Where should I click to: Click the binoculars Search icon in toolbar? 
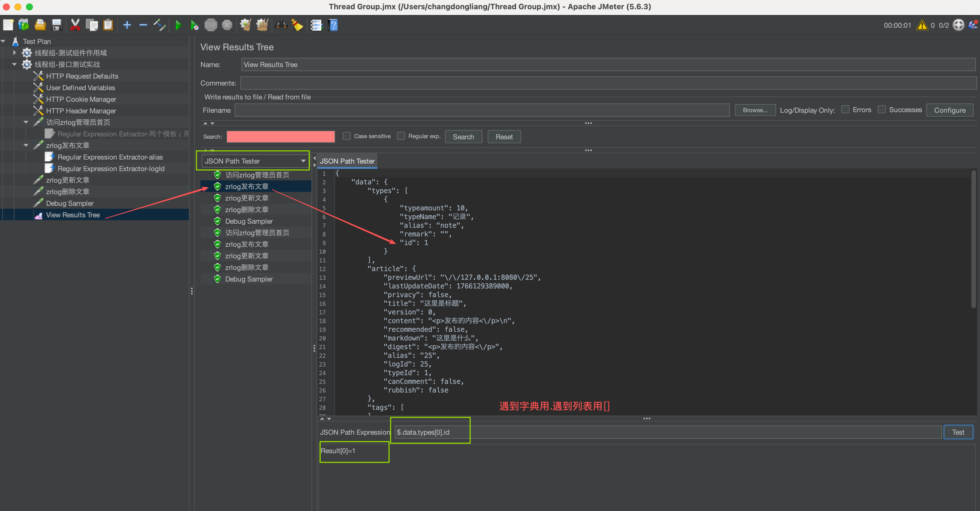tap(281, 25)
